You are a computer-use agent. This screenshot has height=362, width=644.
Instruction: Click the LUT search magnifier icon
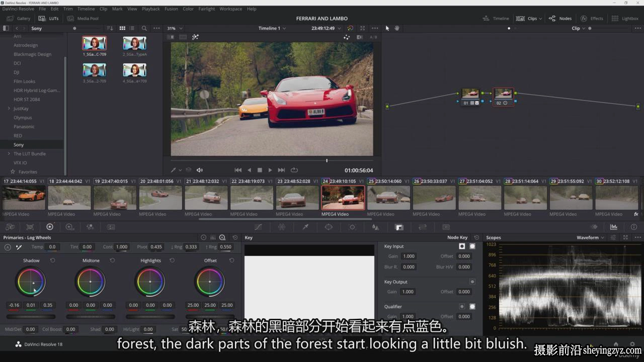tap(144, 29)
